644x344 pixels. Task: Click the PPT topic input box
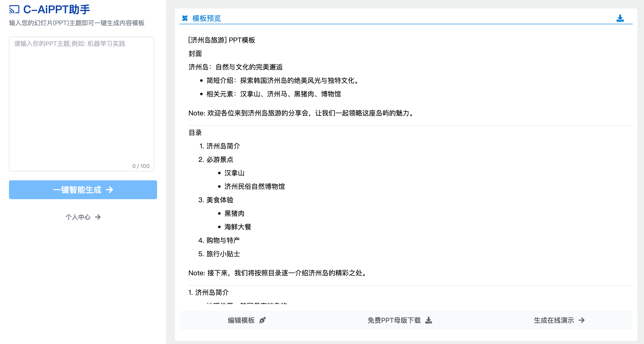[x=81, y=104]
